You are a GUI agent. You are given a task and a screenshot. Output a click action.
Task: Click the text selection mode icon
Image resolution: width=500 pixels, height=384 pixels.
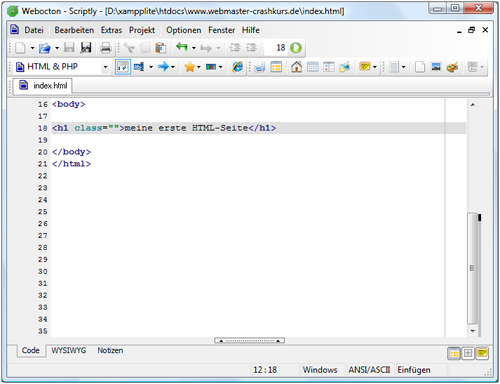(139, 67)
